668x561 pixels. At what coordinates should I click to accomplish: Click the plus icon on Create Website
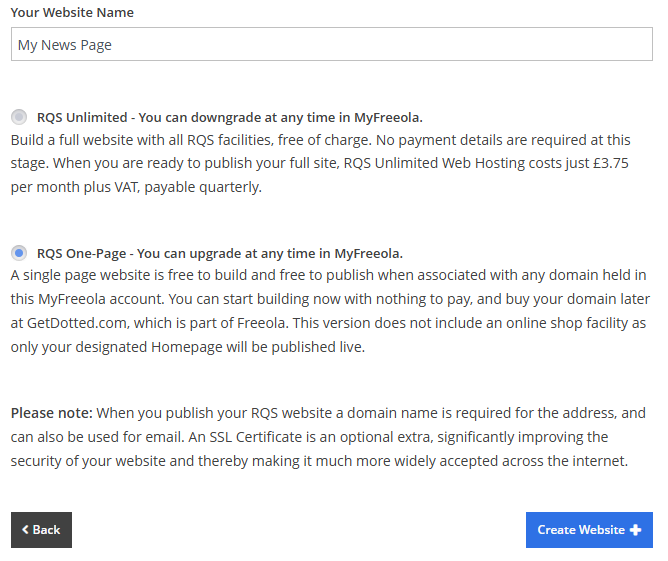tap(636, 530)
